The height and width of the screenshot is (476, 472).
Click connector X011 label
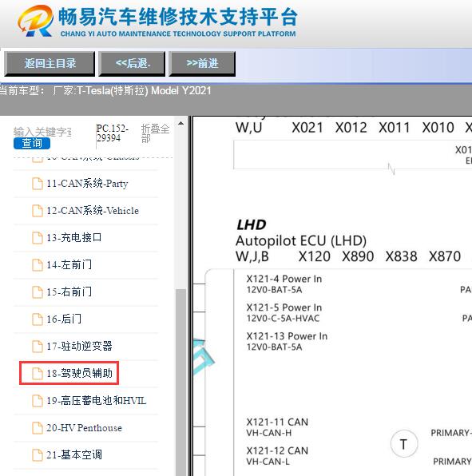tap(395, 128)
